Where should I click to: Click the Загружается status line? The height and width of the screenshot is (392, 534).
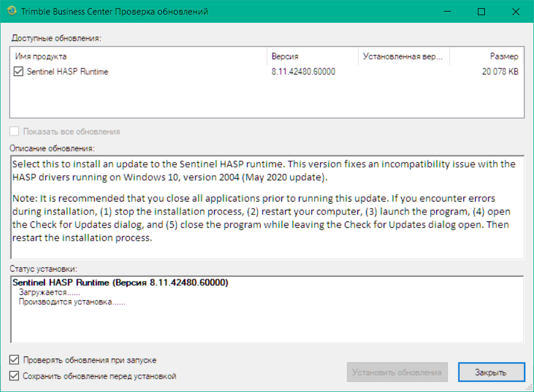click(49, 292)
